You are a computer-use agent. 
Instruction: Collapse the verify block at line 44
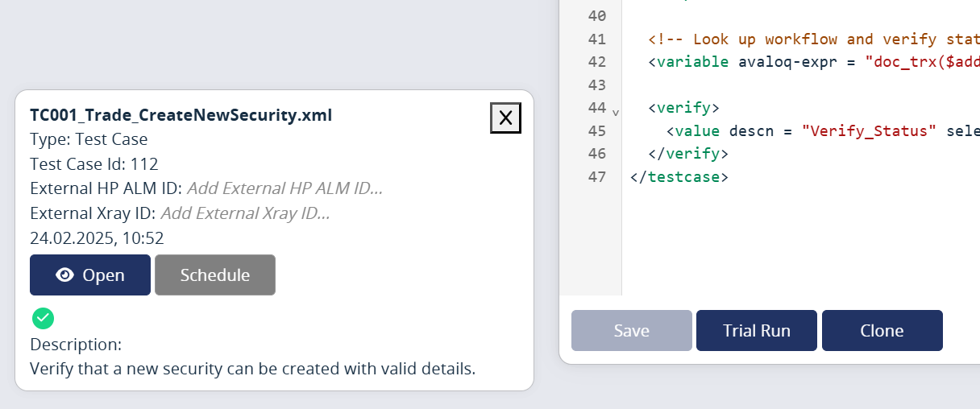click(616, 113)
